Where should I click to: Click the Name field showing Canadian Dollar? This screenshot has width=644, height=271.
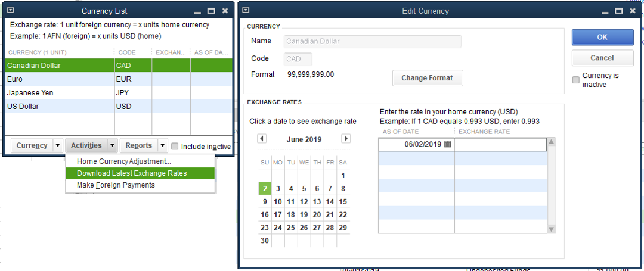(x=373, y=42)
